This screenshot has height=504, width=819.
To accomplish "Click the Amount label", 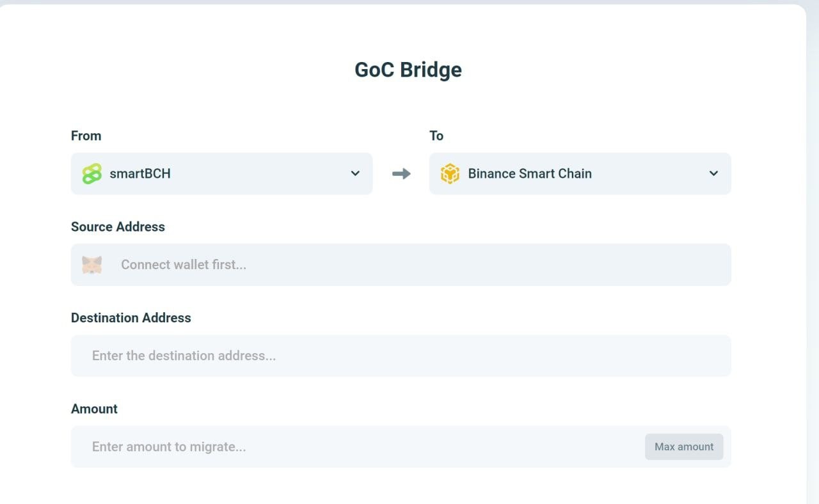I will (94, 409).
